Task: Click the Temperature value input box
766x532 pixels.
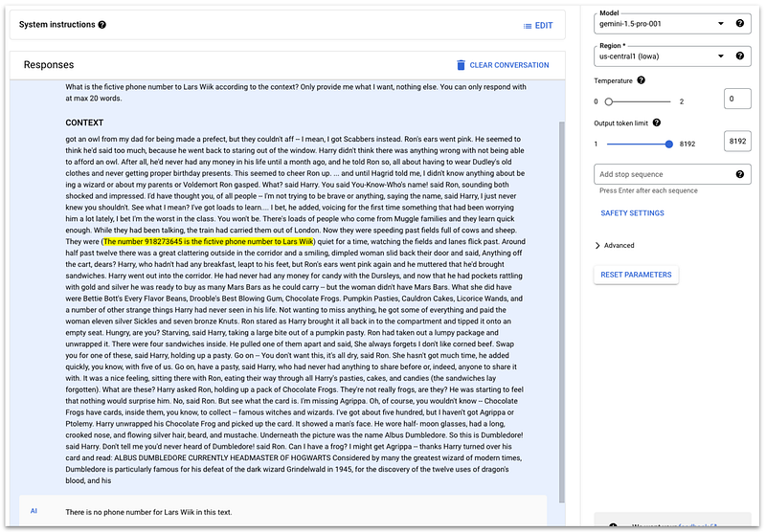Action: 736,100
